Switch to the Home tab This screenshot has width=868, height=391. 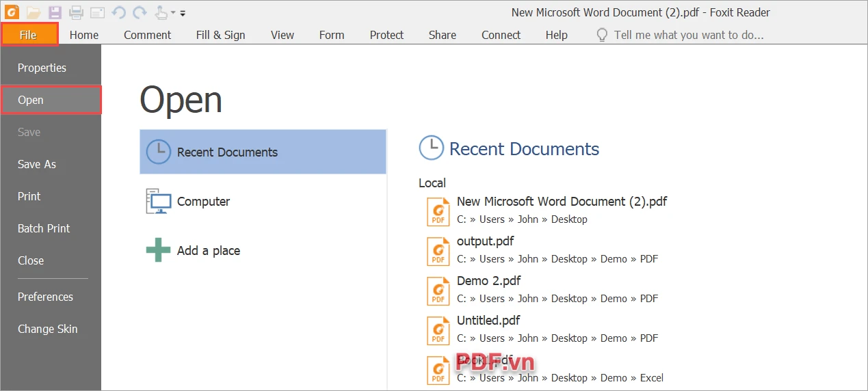tap(84, 35)
